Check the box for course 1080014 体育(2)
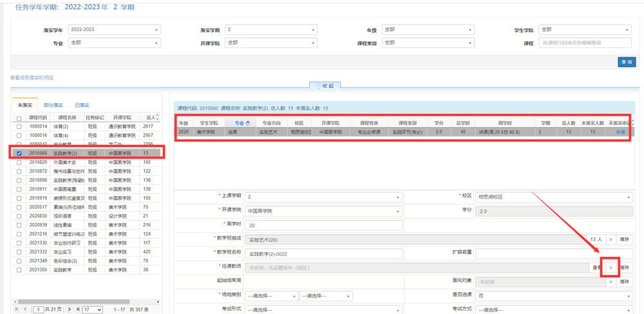644x314 pixels. (x=19, y=127)
